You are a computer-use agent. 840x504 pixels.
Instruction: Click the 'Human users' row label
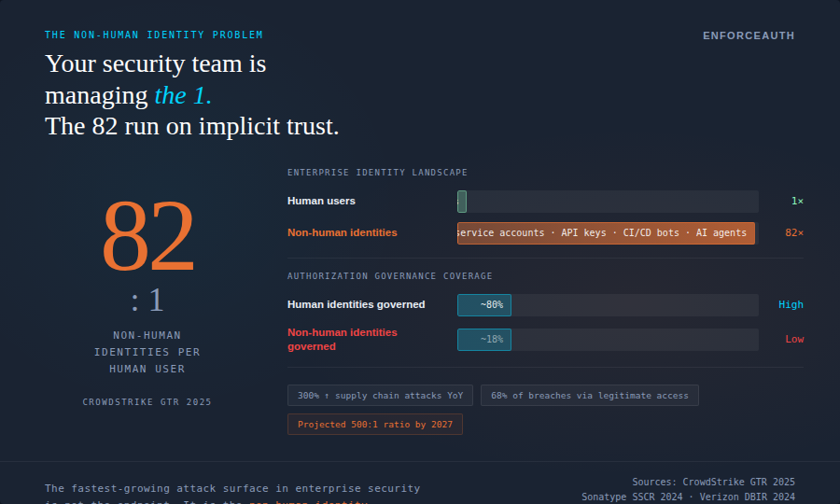(x=321, y=202)
